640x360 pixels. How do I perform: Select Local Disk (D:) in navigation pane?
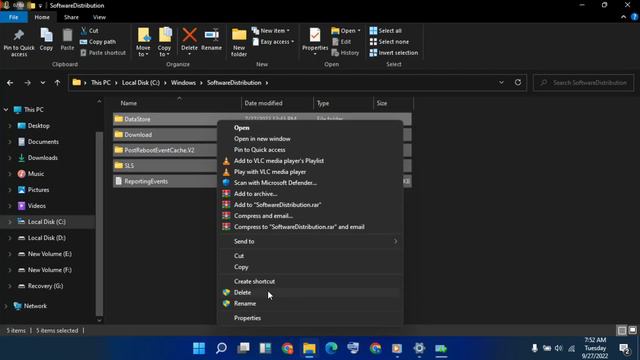[47, 238]
